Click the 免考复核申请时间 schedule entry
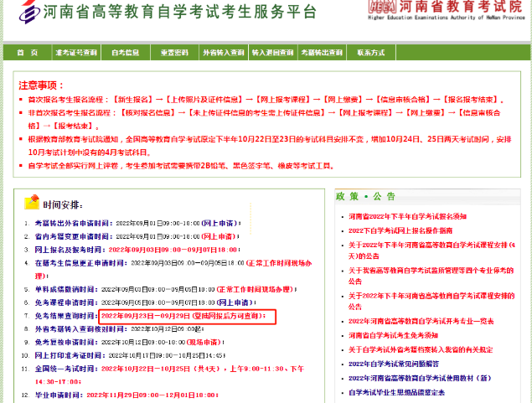 (130, 343)
